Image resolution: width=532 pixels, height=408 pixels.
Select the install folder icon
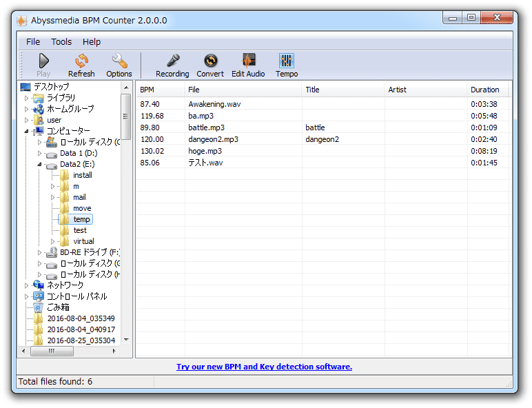65,175
